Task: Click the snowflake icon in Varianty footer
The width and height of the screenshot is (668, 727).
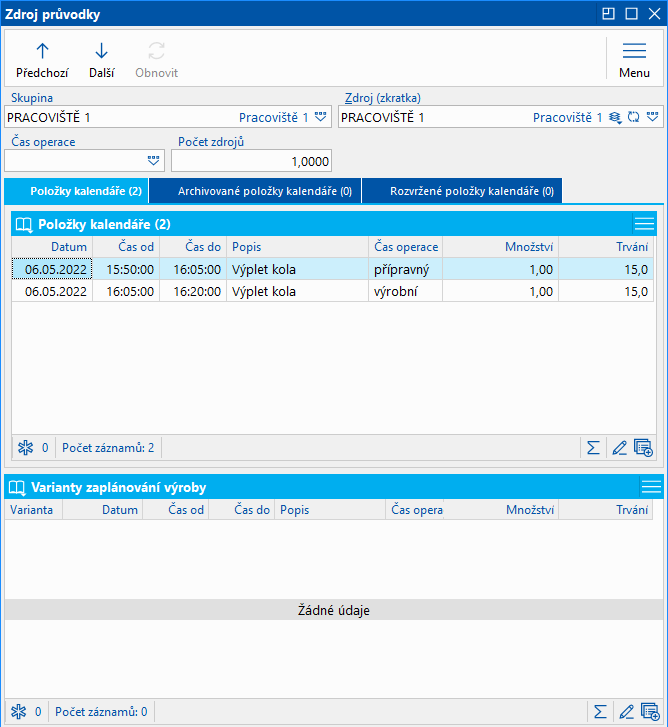Action: [19, 712]
